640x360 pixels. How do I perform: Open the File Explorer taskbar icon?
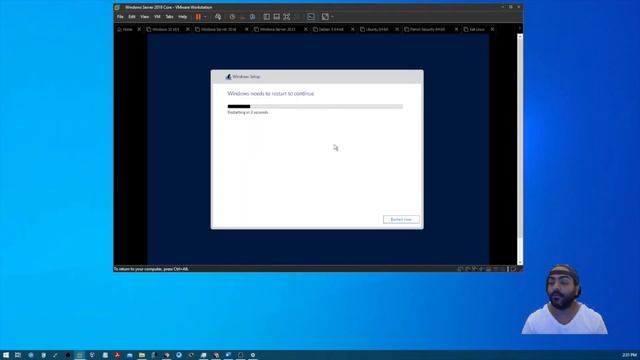coord(142,355)
